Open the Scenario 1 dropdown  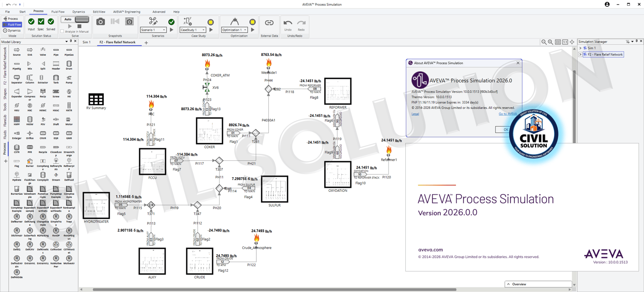[x=153, y=30]
